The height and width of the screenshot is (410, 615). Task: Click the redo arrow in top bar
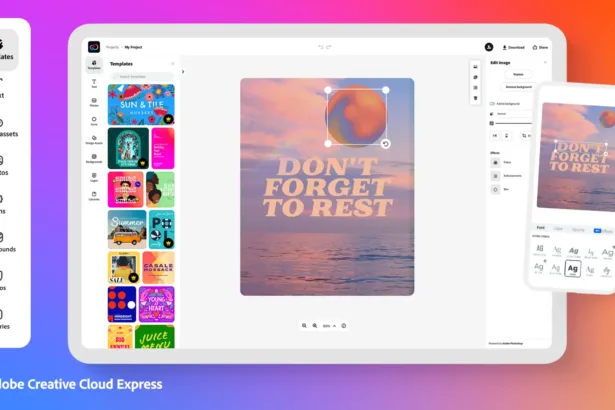(x=329, y=47)
